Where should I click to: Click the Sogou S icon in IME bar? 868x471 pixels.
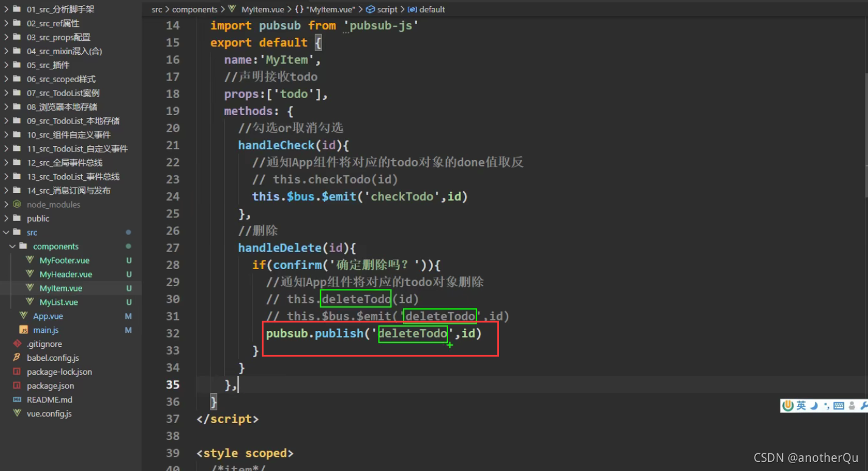tap(788, 406)
